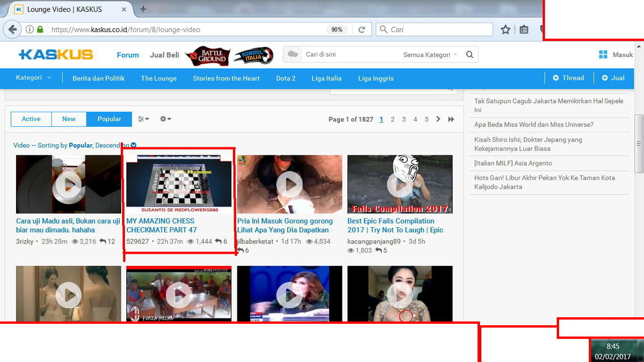Image resolution: width=644 pixels, height=362 pixels.
Task: Click the page vertical scrollbar handle
Action: pyautogui.click(x=639, y=144)
